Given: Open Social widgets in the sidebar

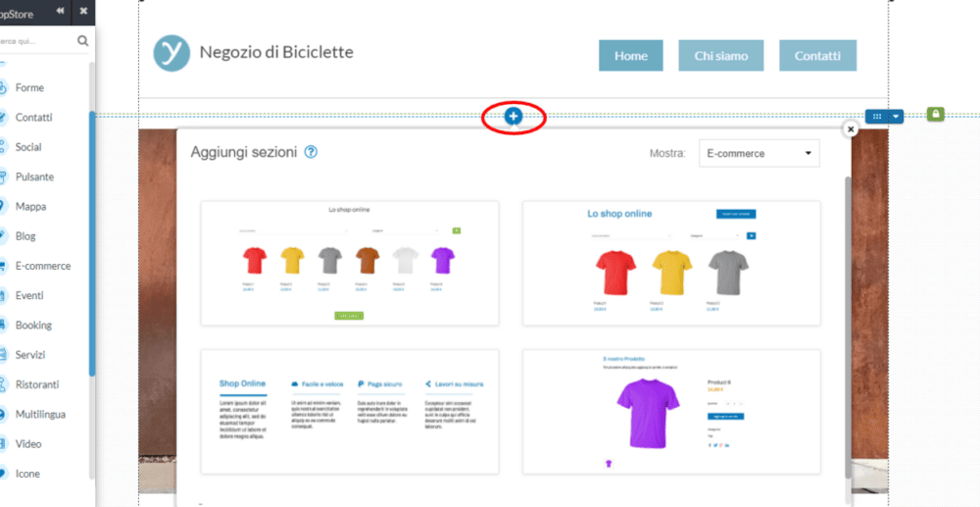Looking at the screenshot, I should coord(28,147).
